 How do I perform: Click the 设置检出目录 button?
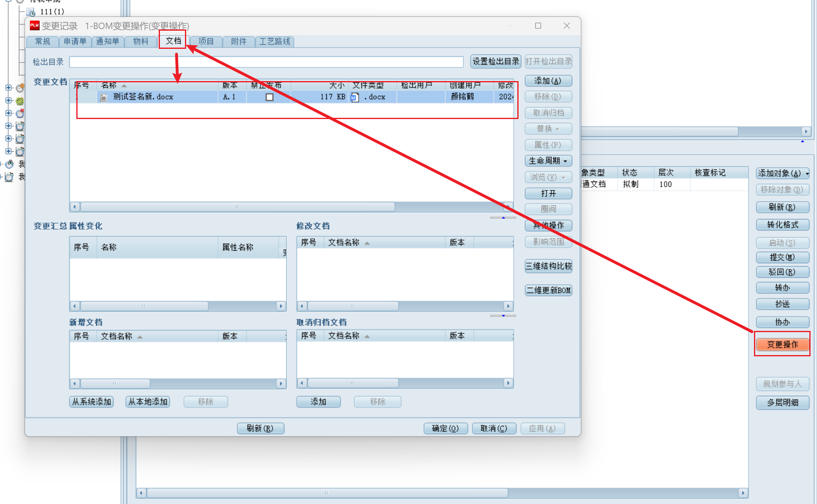click(x=496, y=62)
